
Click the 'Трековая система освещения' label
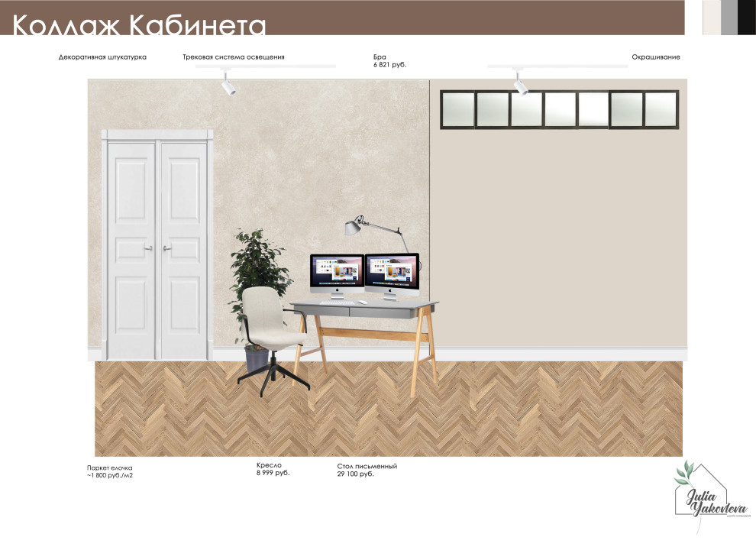(x=234, y=57)
